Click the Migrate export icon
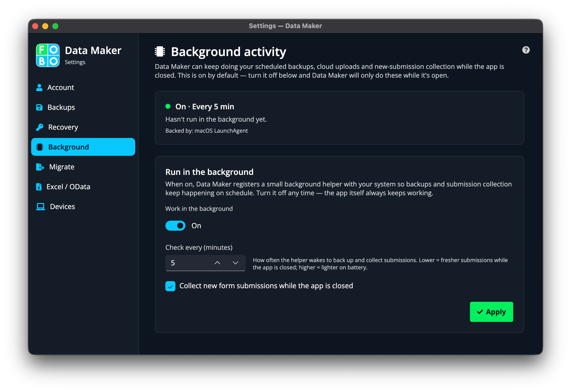Screen dimensions: 571x392 [40, 167]
